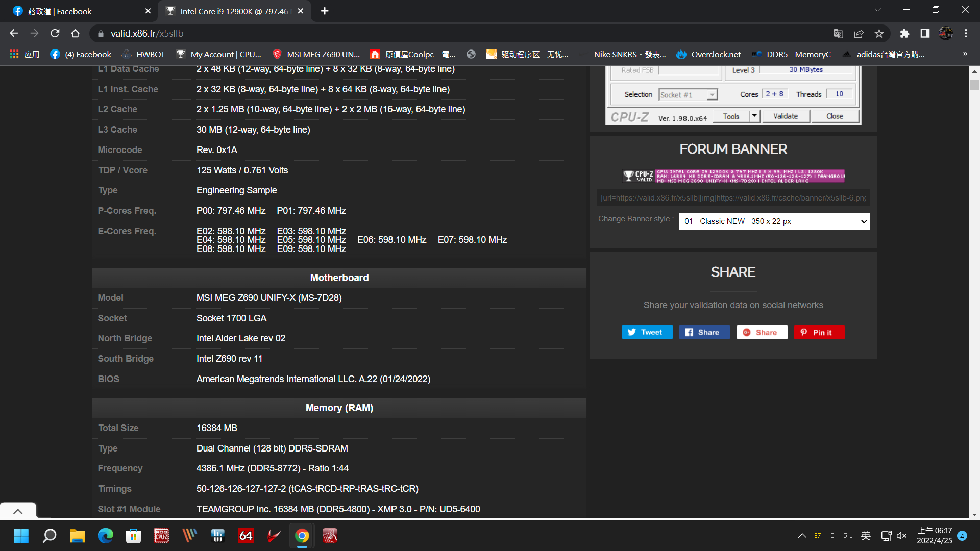Image resolution: width=980 pixels, height=551 pixels.
Task: Open the Chrome extensions puzzle icon
Action: (x=904, y=33)
